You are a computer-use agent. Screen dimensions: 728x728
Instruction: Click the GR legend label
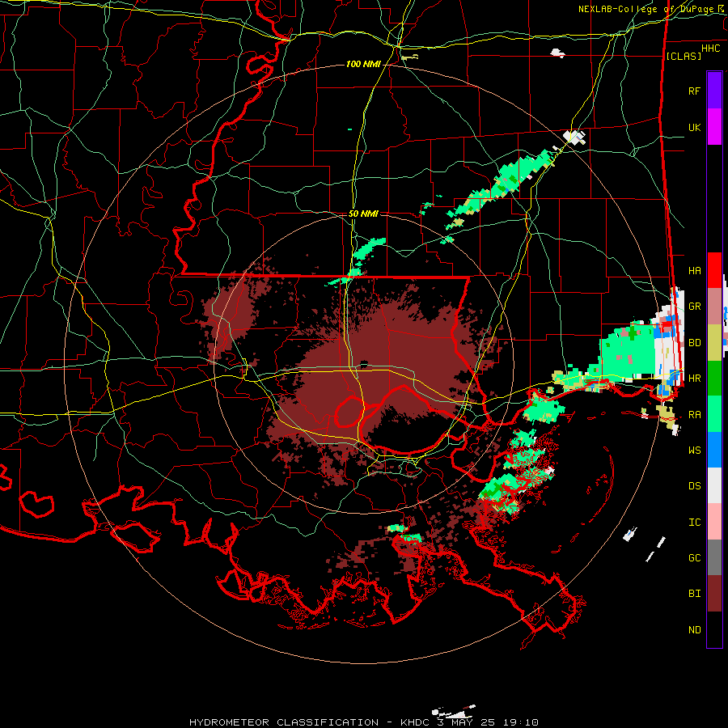pos(694,307)
